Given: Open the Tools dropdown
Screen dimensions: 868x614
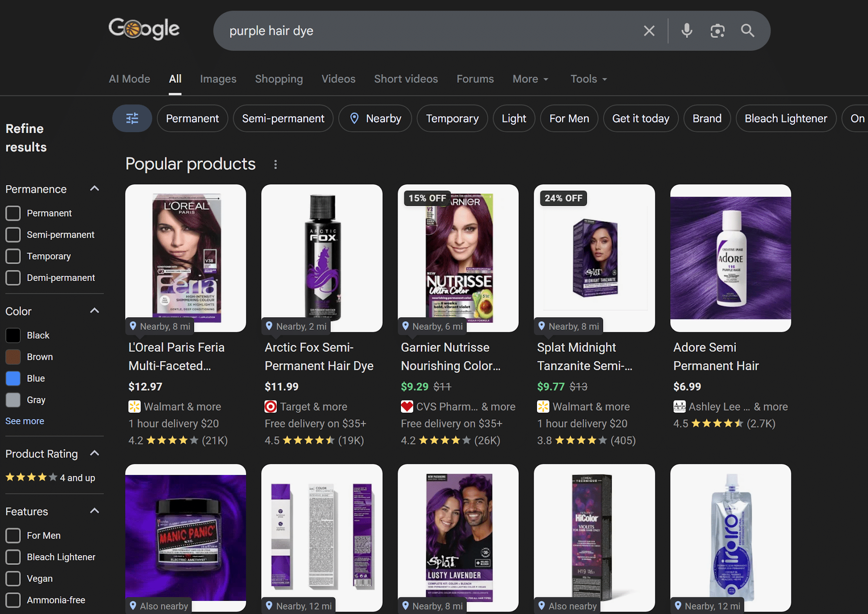Looking at the screenshot, I should pyautogui.click(x=588, y=79).
